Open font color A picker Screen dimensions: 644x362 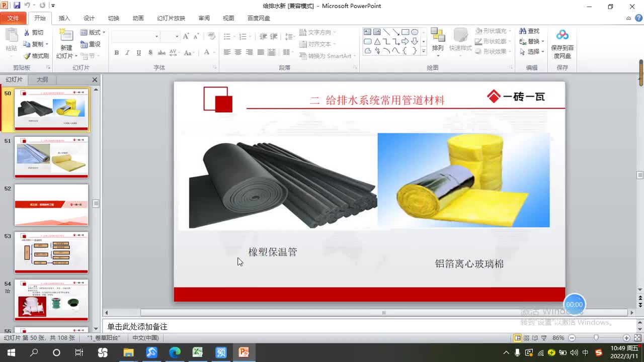click(207, 52)
